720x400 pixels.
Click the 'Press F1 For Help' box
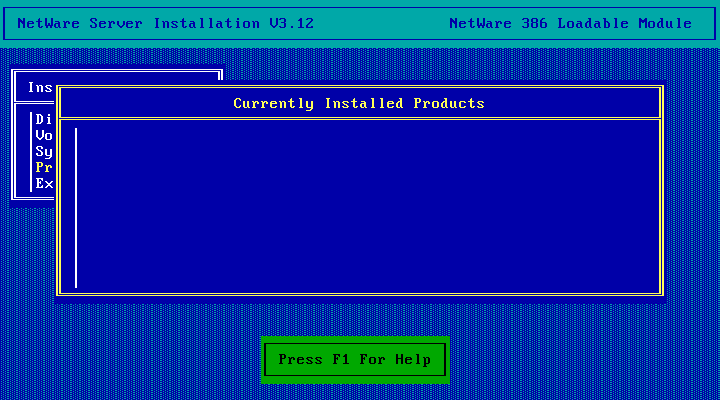355,360
